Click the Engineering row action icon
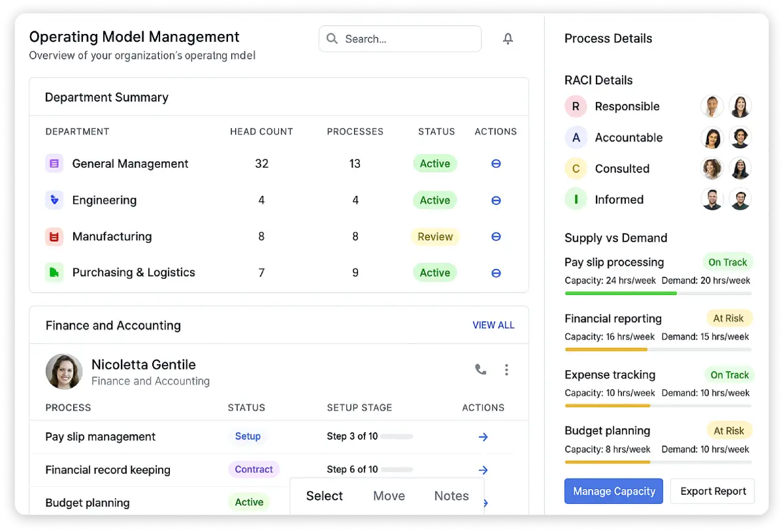 [x=496, y=200]
